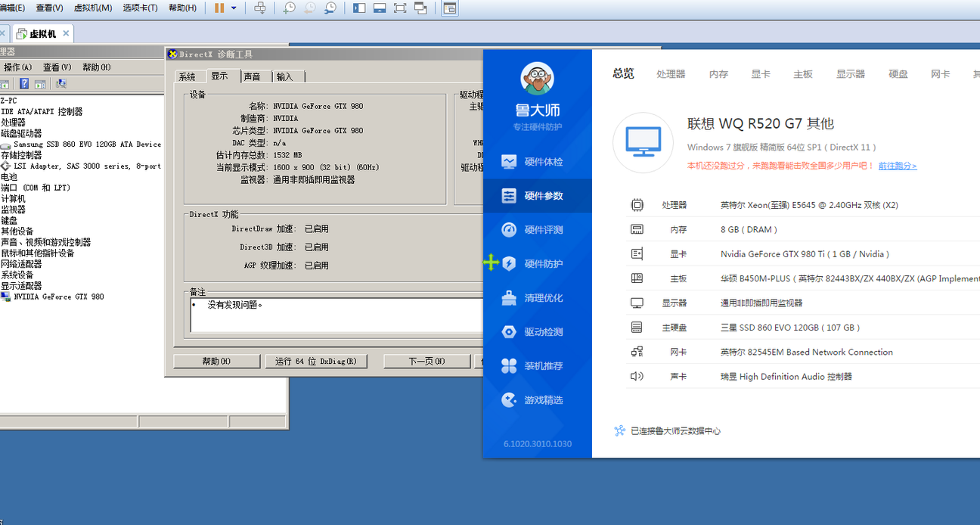
Task: Click the scan for hardware changes icon
Action: 61,84
